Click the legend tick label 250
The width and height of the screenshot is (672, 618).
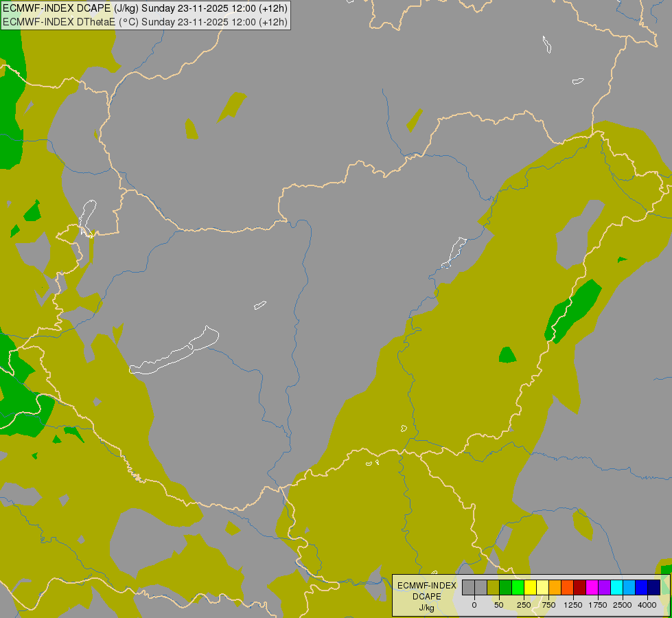pos(524,605)
